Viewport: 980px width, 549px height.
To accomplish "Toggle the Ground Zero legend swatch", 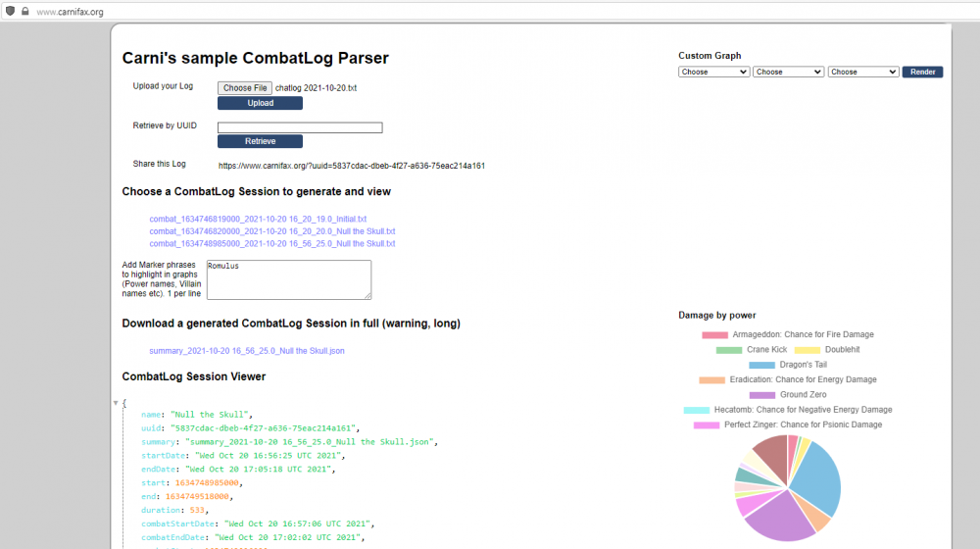I will click(761, 395).
